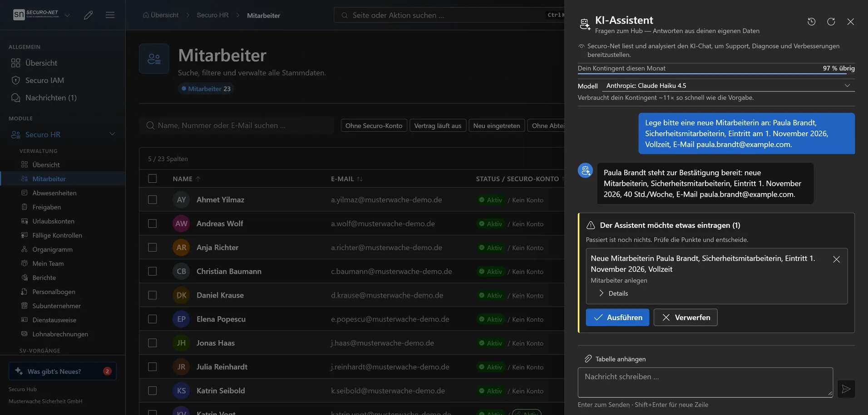Toggle the hamburger sidebar menu icon

(110, 15)
